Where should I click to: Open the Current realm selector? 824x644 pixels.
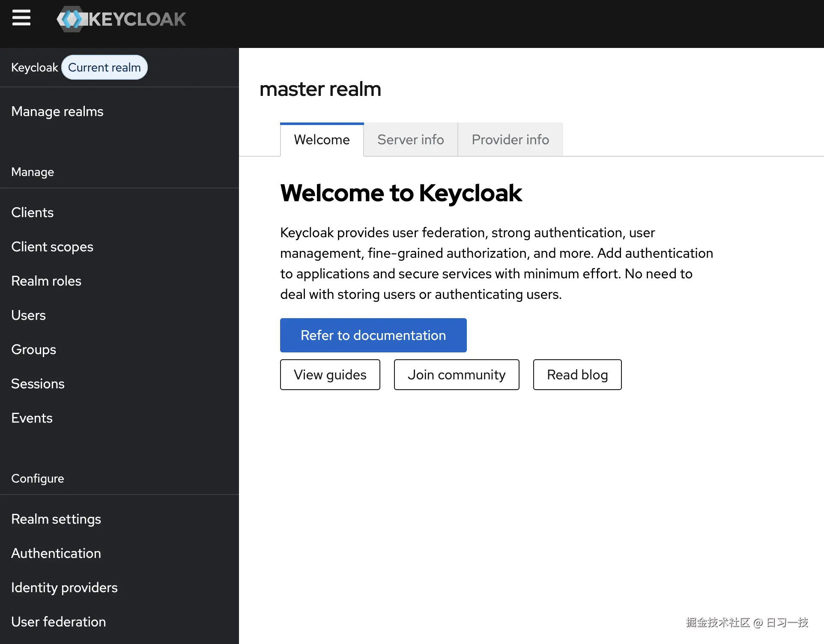(x=104, y=67)
